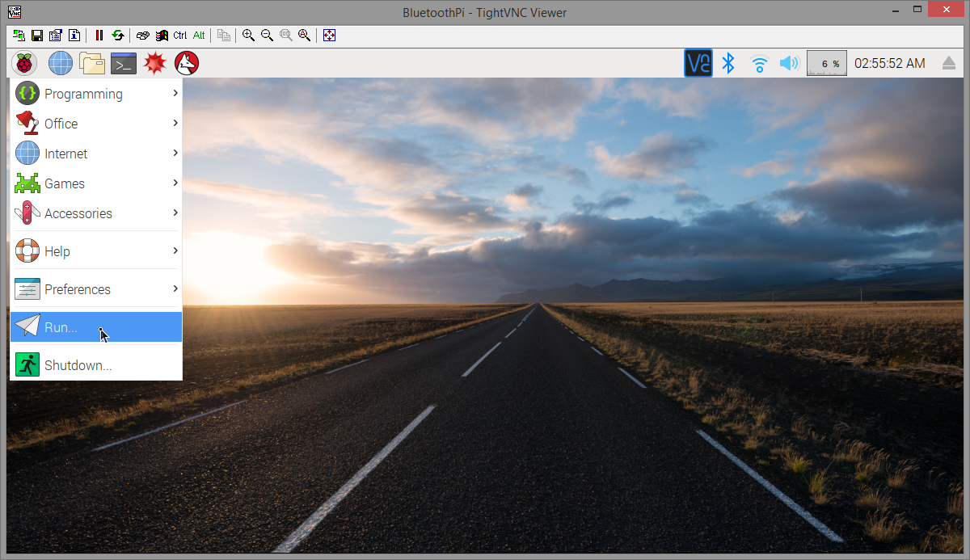This screenshot has width=970, height=560.
Task: Send Ctrl+Esc using the Windows flag icon
Action: (162, 36)
